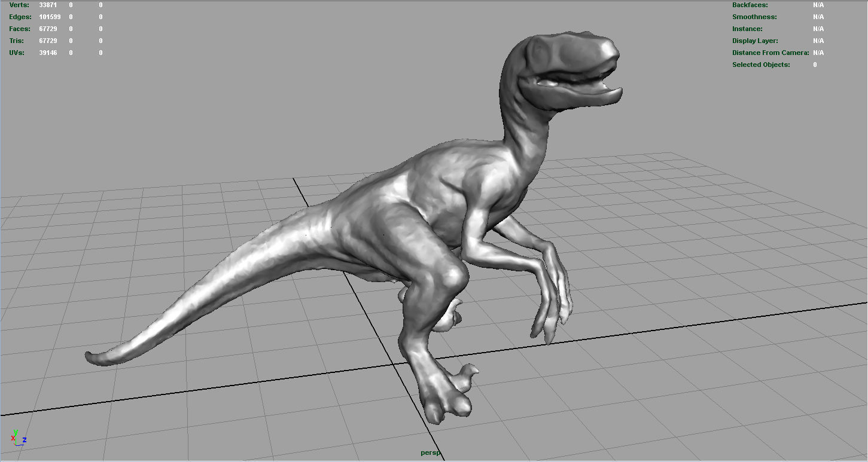Click the Tris: heads-up label

pyautogui.click(x=17, y=41)
